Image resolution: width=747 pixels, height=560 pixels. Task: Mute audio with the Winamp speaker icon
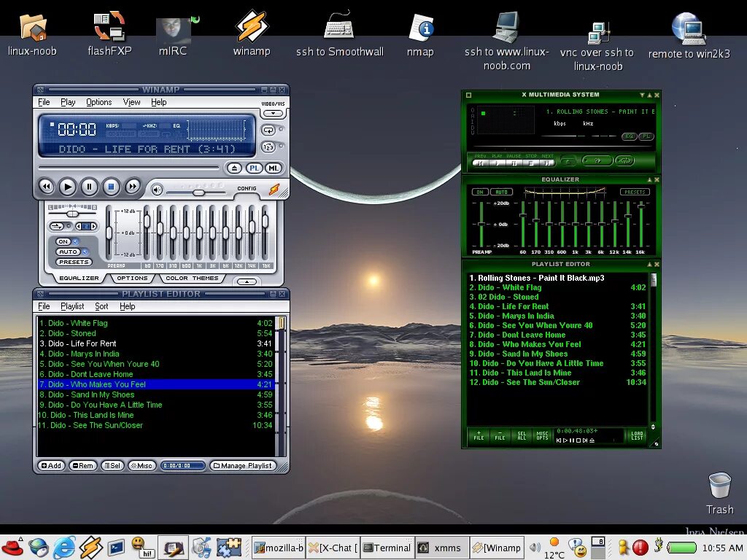click(x=157, y=190)
